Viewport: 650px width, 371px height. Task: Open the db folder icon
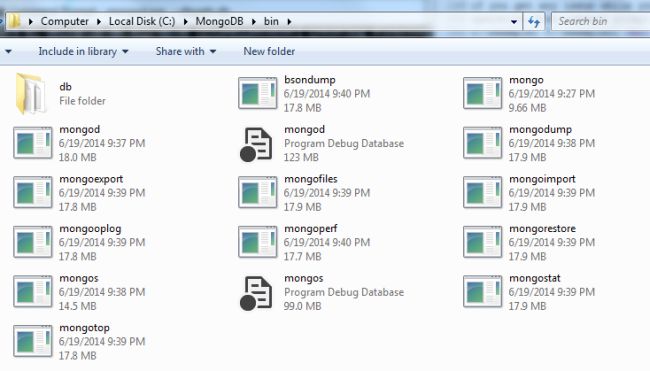click(31, 93)
